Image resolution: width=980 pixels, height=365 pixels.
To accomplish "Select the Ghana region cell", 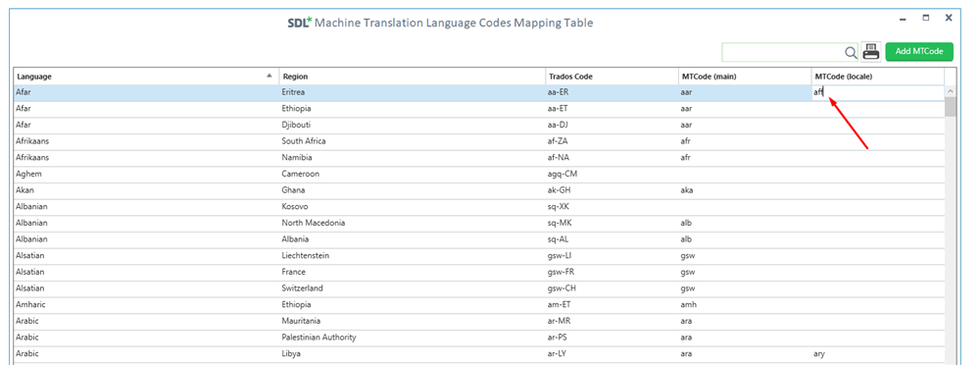I will (x=413, y=190).
